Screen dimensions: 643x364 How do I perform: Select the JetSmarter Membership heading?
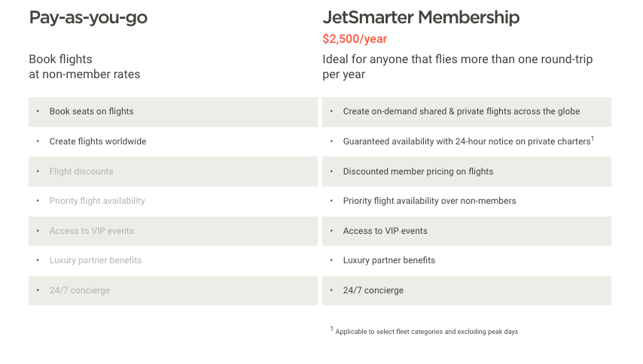coord(420,18)
